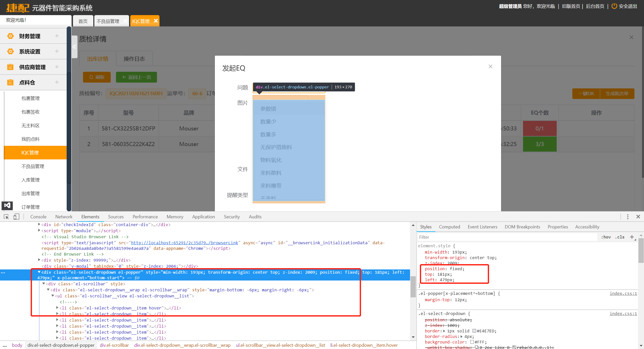Viewport: 644px width, 349px height.
Task: Click the #FFF background-color swatch
Action: click(472, 342)
